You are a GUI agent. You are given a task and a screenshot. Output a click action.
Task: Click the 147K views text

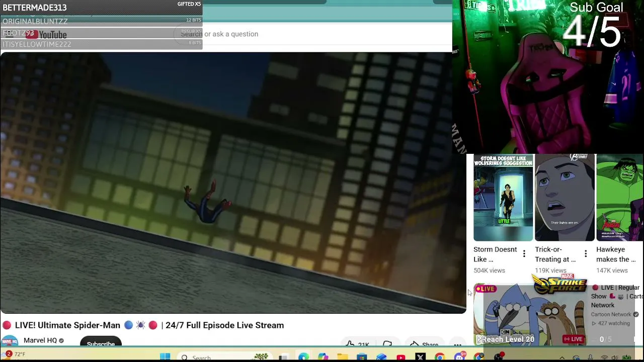612,270
